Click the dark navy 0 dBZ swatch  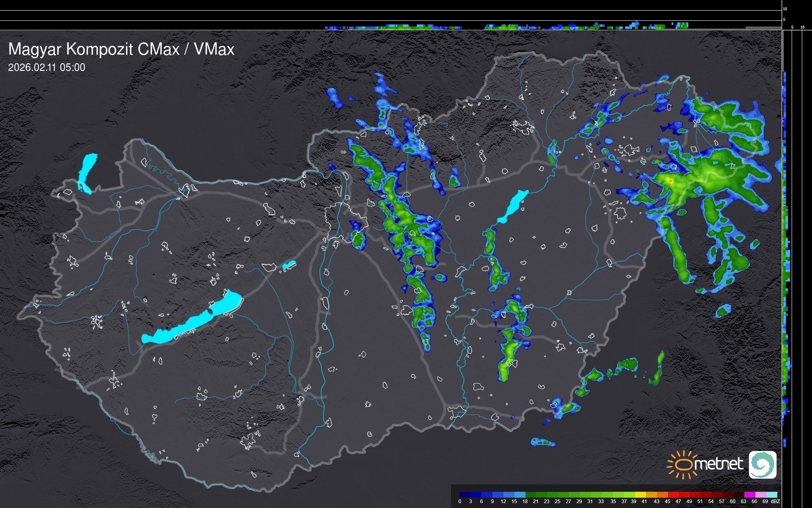click(x=465, y=495)
